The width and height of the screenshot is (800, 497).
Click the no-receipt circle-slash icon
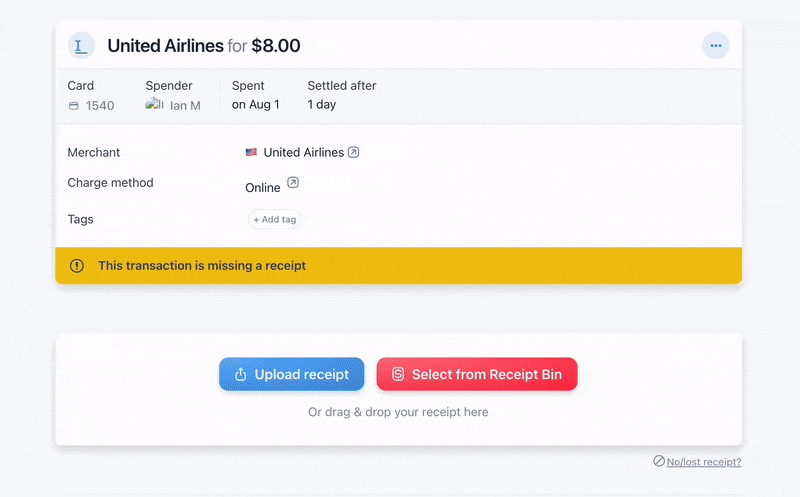[x=659, y=461]
